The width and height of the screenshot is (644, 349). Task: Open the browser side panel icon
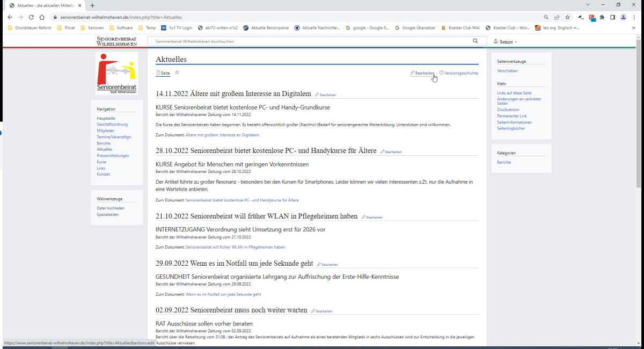pos(612,17)
